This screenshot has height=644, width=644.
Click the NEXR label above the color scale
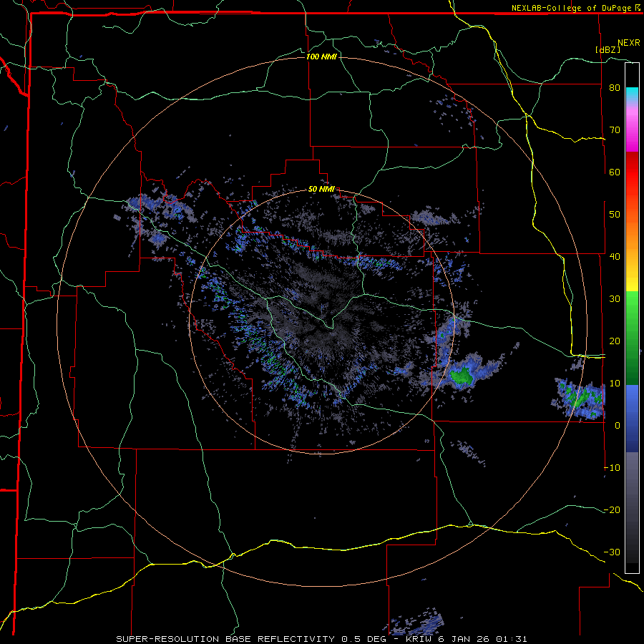coord(628,43)
